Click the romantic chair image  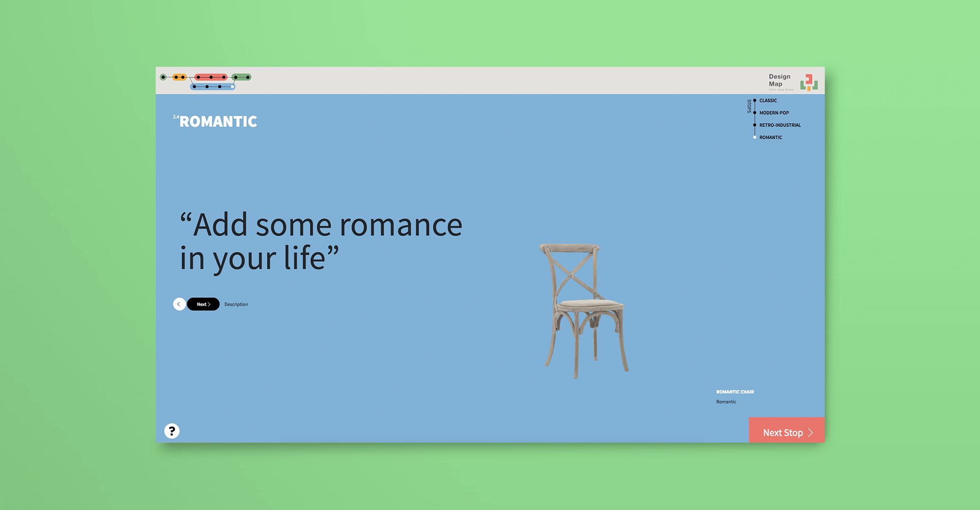(x=585, y=311)
